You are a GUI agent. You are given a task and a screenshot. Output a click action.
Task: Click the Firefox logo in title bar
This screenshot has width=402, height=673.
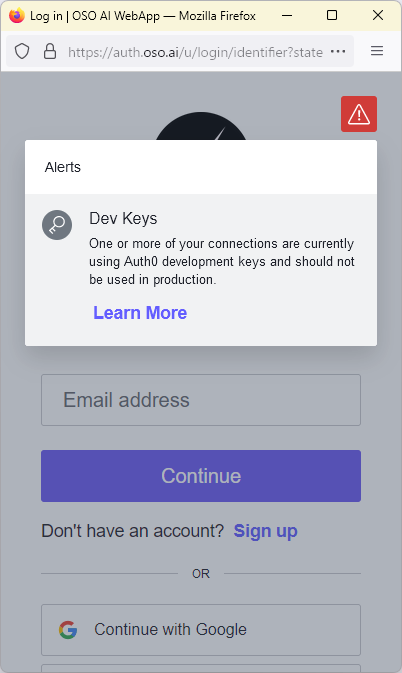17,15
